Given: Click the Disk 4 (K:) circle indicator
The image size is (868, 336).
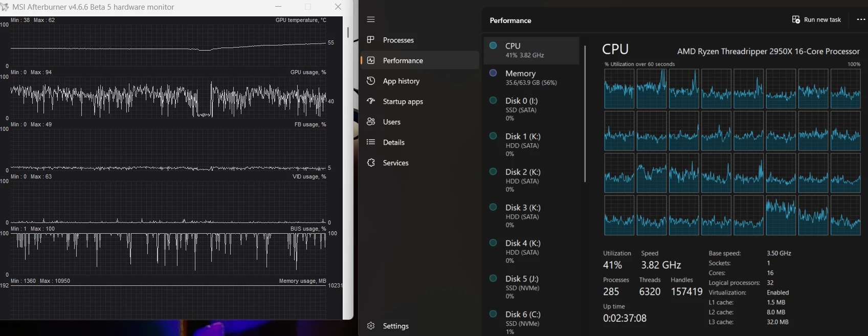Looking at the screenshot, I should (493, 242).
